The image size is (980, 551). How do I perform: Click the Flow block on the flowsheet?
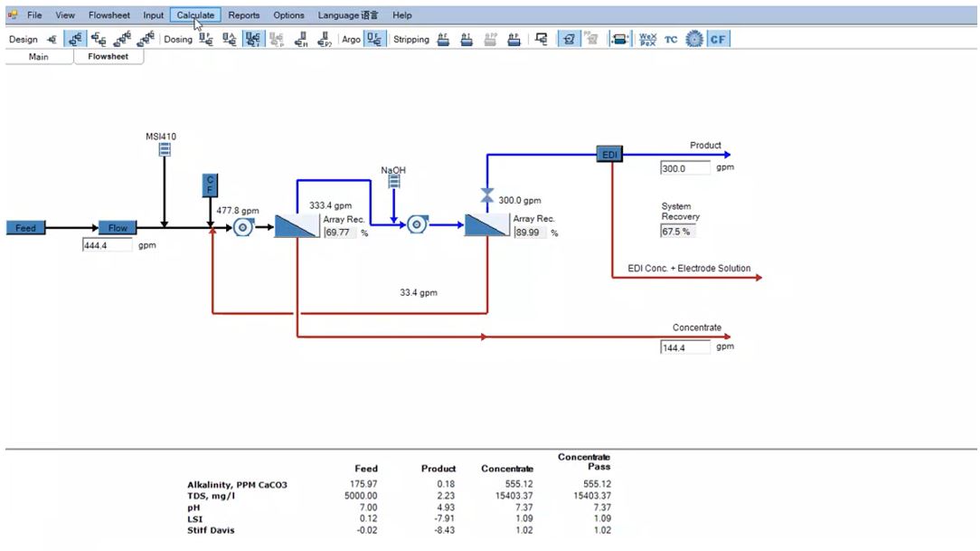[x=118, y=228]
